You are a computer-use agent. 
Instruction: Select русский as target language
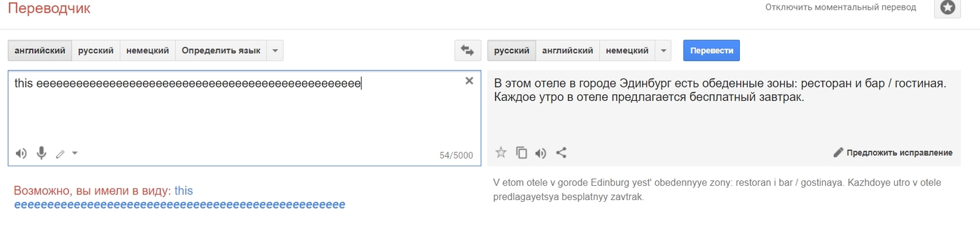pos(511,51)
